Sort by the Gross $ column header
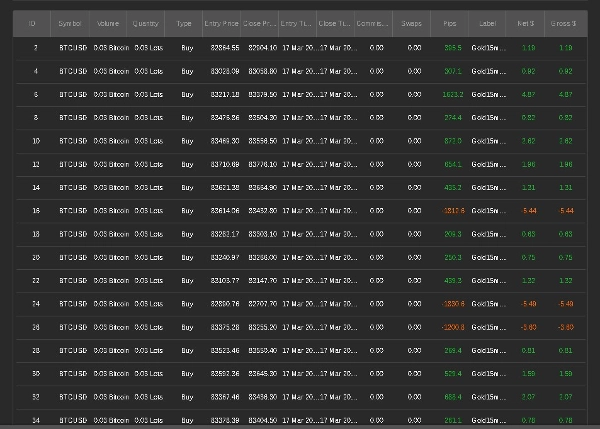The width and height of the screenshot is (600, 429). 565,22
